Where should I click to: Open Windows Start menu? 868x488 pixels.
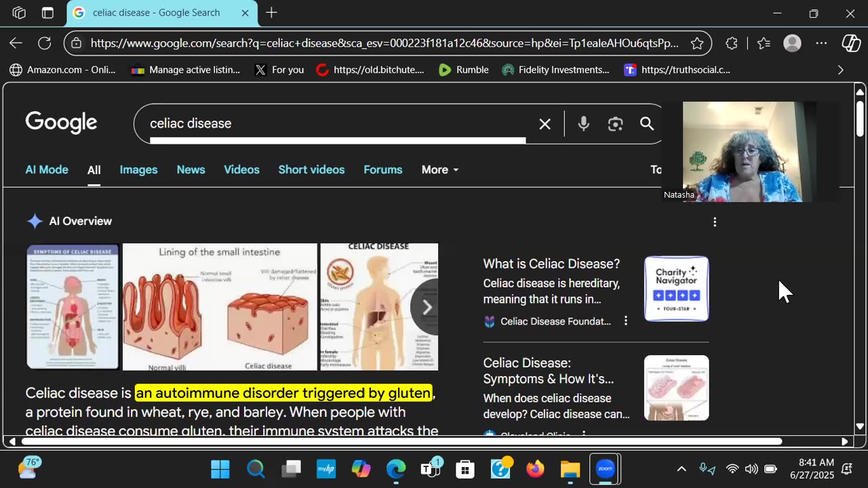[x=220, y=469]
